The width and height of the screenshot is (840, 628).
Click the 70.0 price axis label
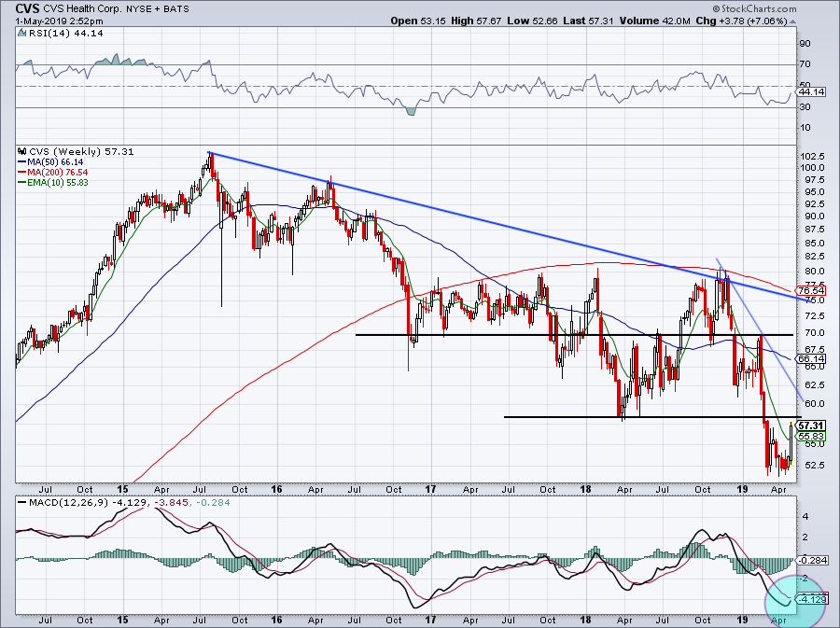pyautogui.click(x=813, y=333)
